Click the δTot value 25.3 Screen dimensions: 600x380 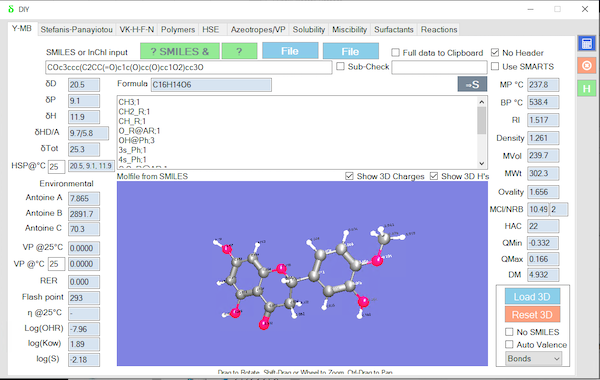(x=84, y=149)
